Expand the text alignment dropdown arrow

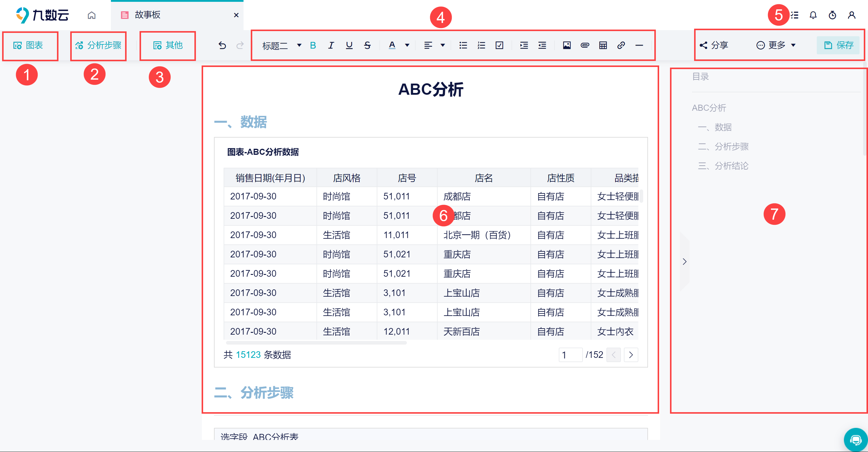point(443,45)
